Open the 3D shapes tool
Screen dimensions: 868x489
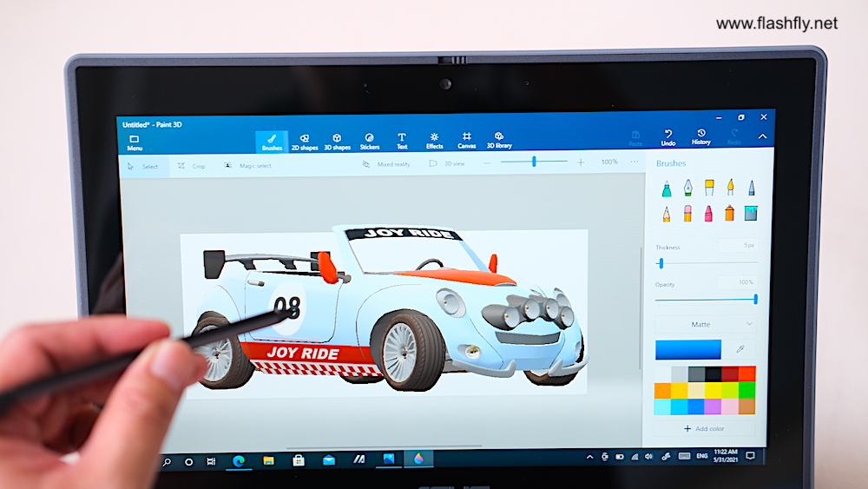point(337,141)
